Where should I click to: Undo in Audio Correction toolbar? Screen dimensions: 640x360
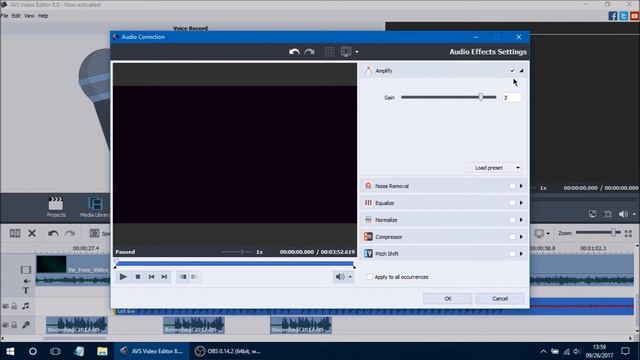click(x=294, y=52)
